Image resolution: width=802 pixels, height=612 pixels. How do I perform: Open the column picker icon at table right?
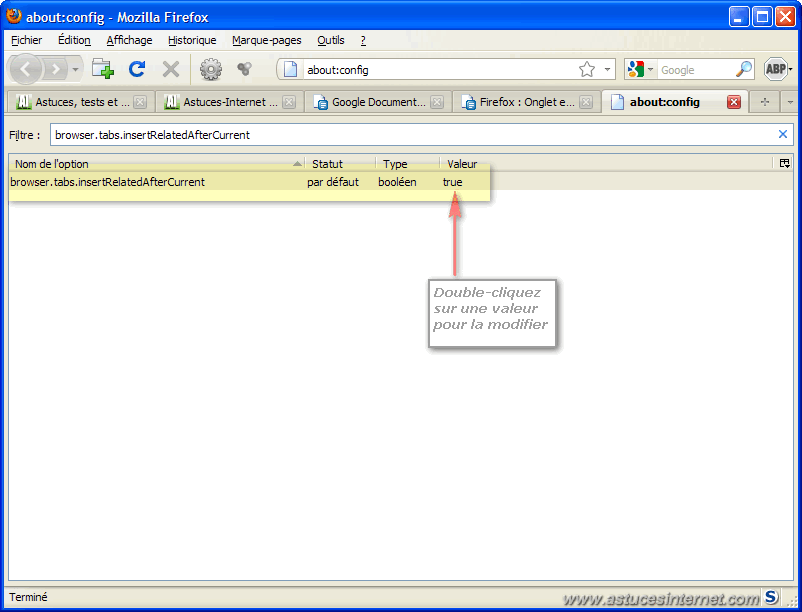tap(785, 164)
